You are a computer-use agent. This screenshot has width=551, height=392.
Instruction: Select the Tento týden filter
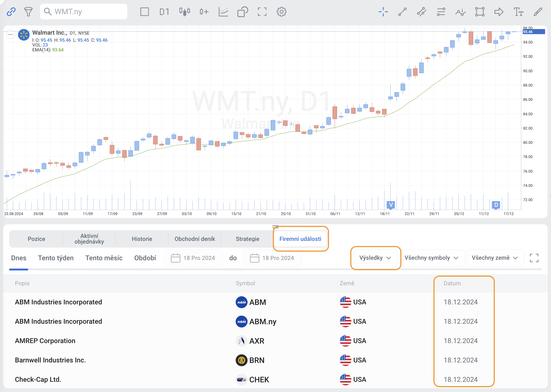pos(56,258)
